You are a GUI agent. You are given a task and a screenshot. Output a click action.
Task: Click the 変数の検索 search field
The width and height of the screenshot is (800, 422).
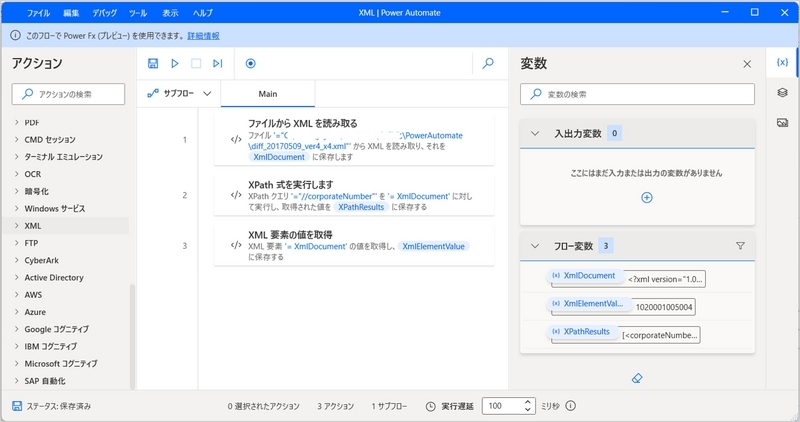[637, 94]
